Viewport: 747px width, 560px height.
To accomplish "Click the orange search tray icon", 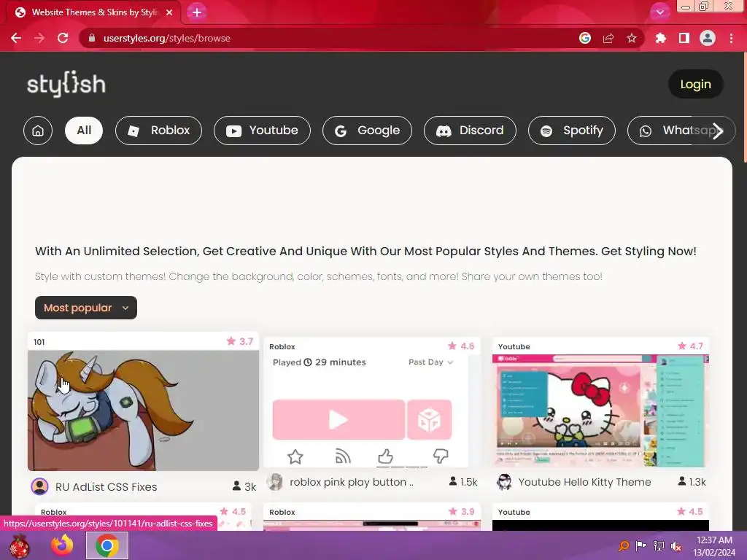I will pos(624,545).
